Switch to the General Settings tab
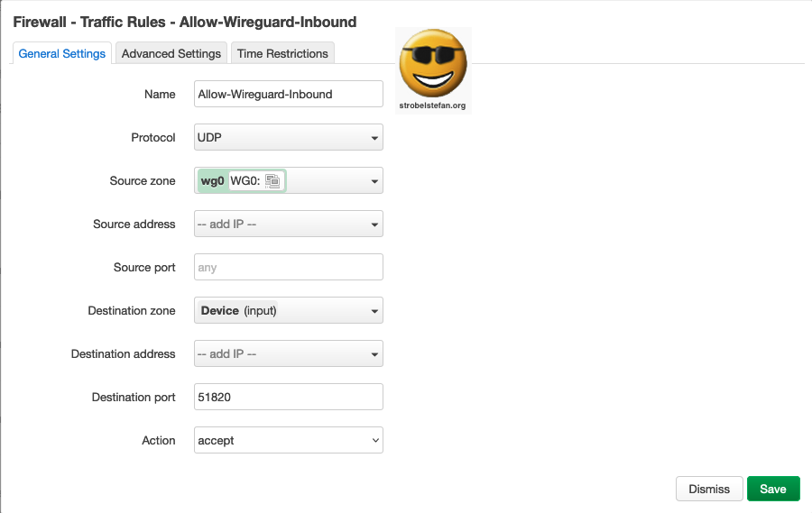 pyautogui.click(x=61, y=53)
